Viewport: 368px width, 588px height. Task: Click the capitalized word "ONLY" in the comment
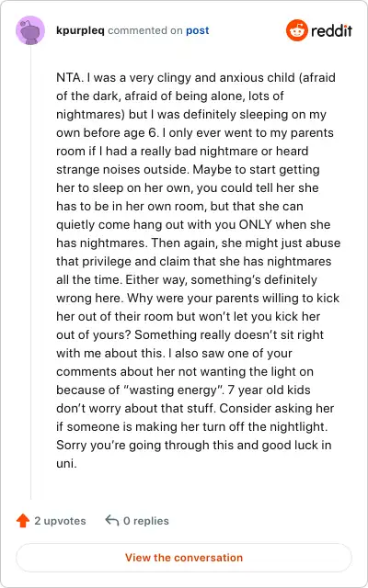click(x=258, y=224)
